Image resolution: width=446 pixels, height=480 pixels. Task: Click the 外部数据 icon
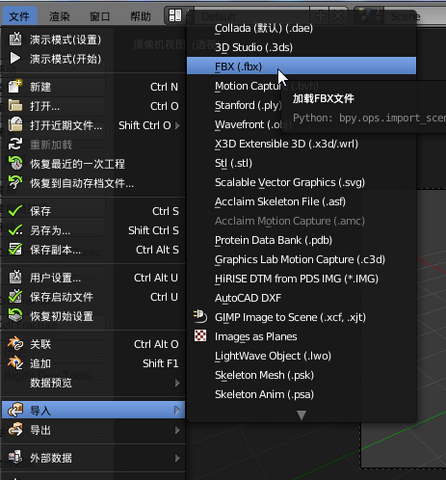[15, 457]
